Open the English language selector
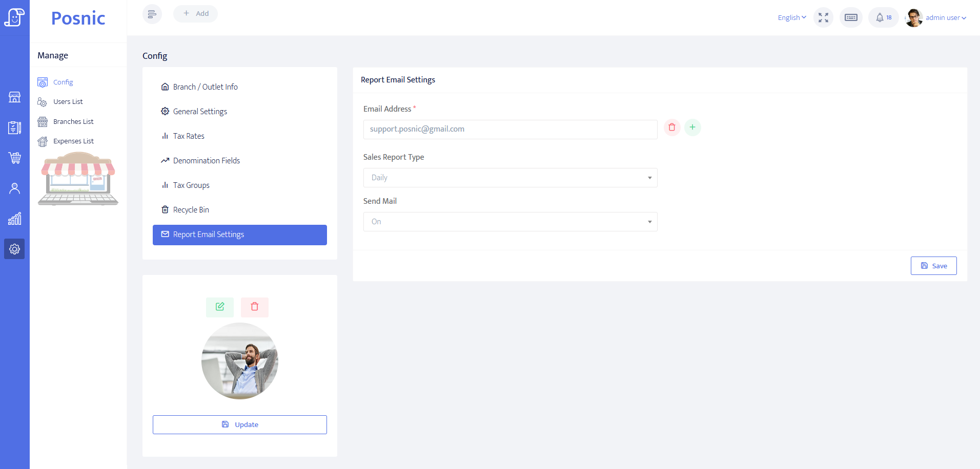The height and width of the screenshot is (469, 980). (792, 17)
